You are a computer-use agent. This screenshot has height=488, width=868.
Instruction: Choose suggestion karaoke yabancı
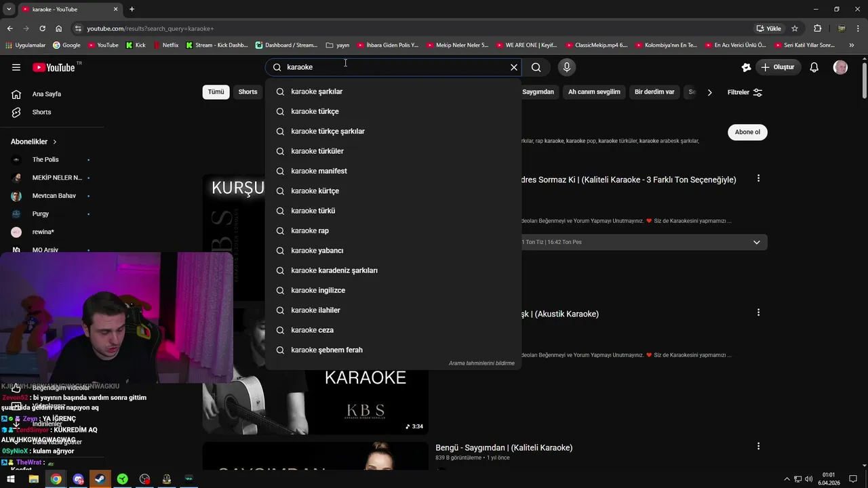click(393, 251)
